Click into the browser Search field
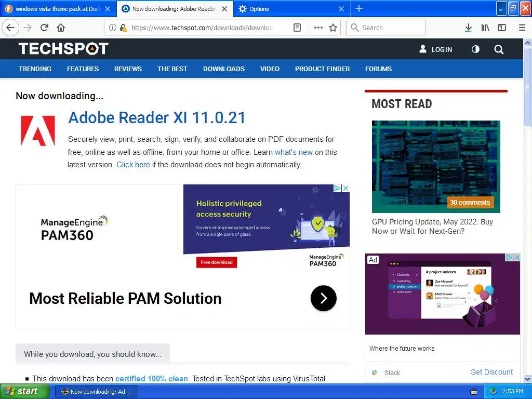This screenshot has width=532, height=399. tap(386, 28)
